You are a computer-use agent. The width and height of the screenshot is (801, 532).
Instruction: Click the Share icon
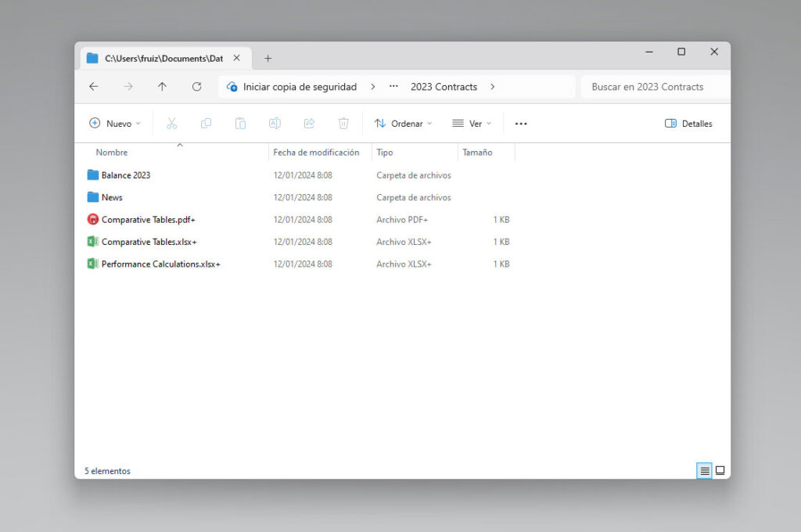point(309,123)
